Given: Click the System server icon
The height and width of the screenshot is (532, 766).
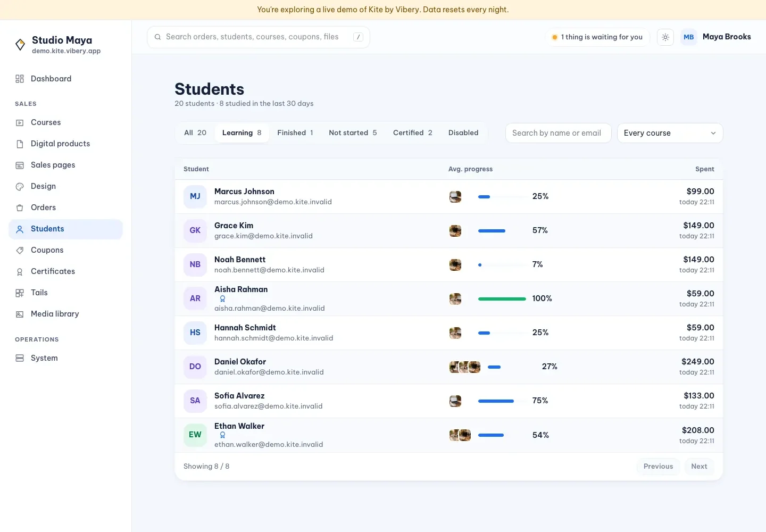Looking at the screenshot, I should coord(20,358).
